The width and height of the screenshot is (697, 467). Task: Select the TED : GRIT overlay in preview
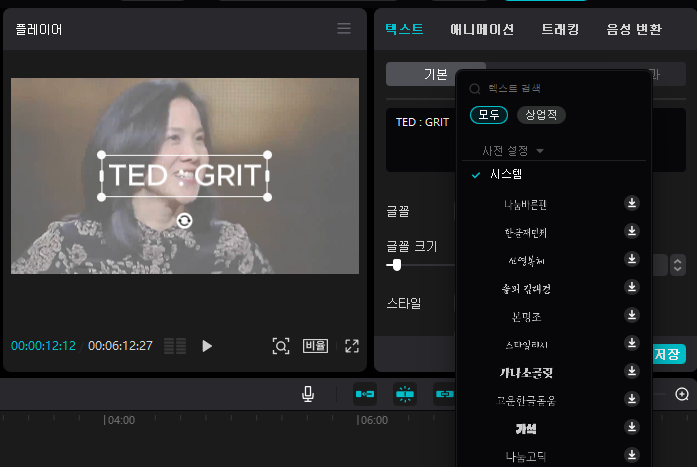pyautogui.click(x=184, y=176)
